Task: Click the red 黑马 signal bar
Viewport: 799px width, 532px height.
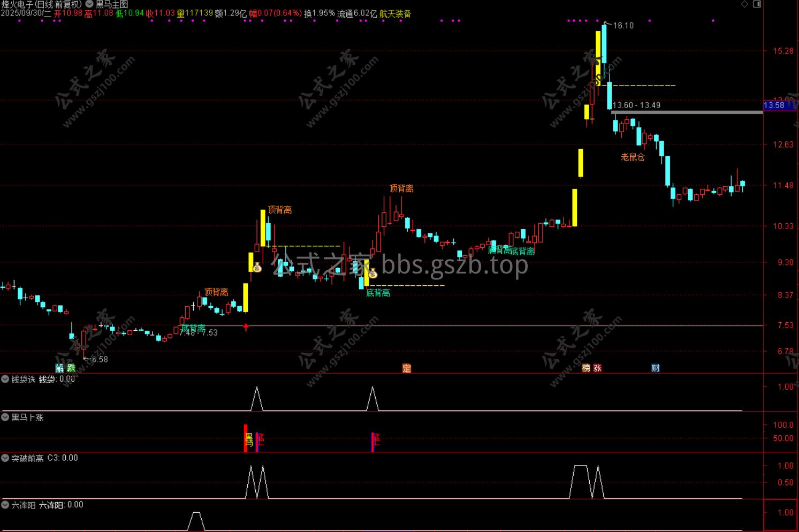Action: [246, 438]
